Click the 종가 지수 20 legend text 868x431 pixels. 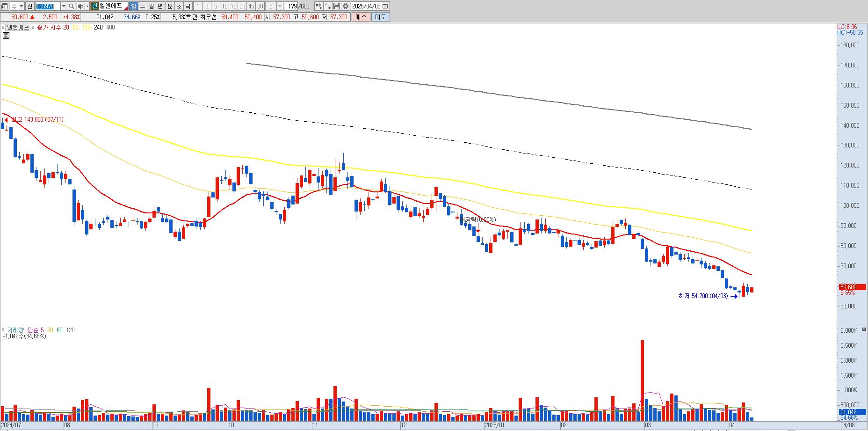pyautogui.click(x=53, y=27)
